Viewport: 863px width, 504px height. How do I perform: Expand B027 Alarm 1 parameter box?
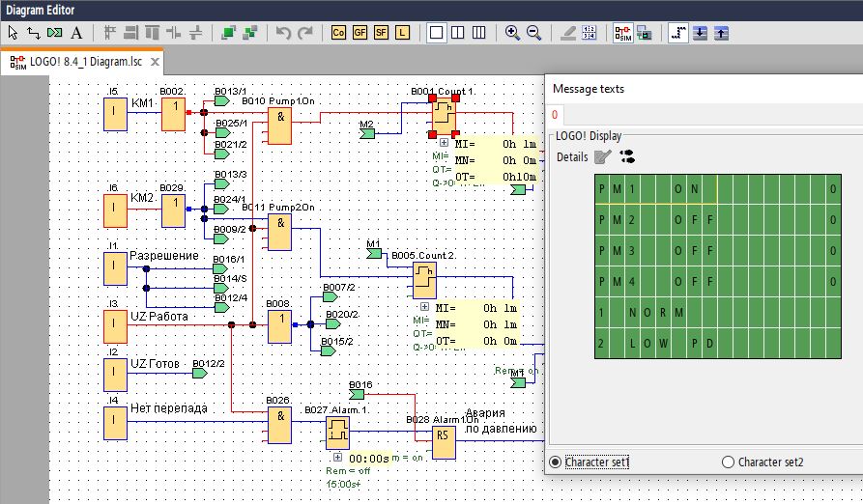(337, 458)
